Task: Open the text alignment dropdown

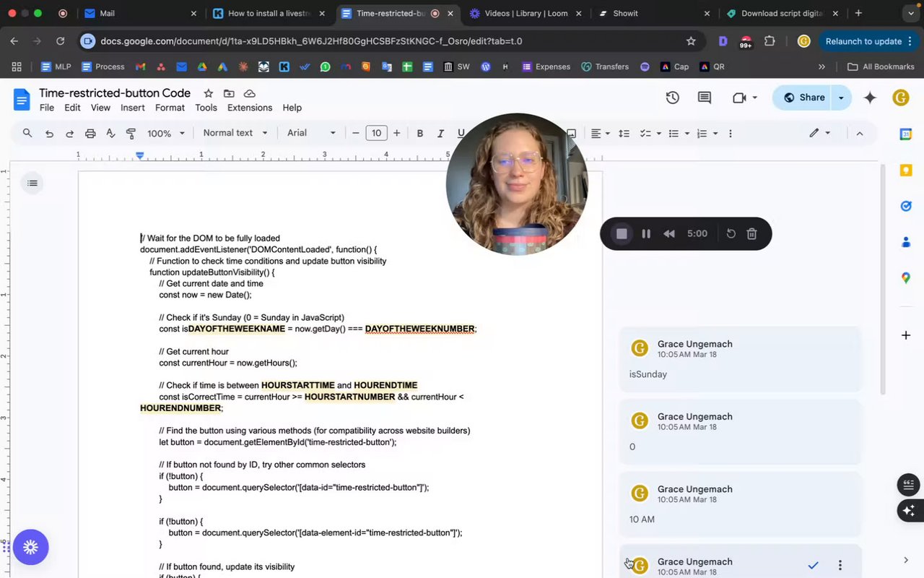Action: pyautogui.click(x=601, y=133)
